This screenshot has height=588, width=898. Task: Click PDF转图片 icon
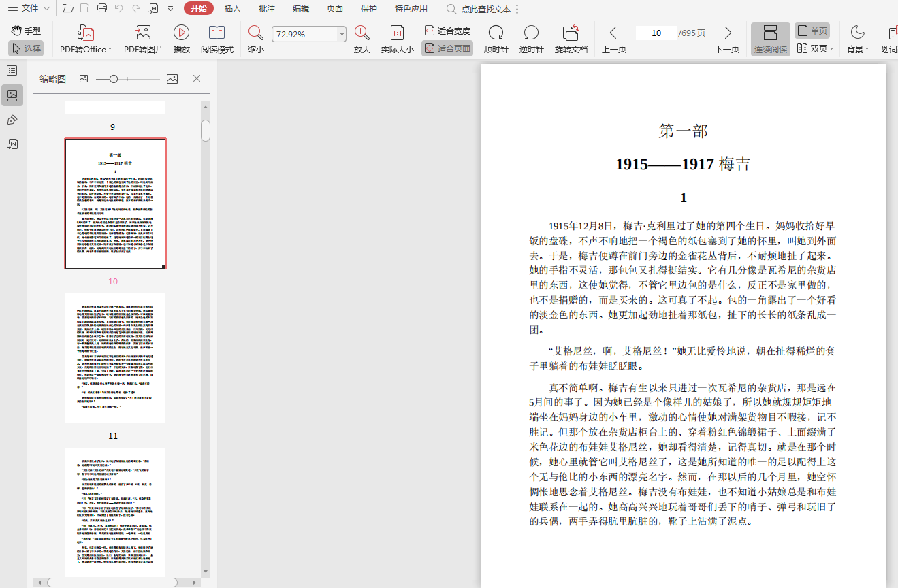[143, 33]
